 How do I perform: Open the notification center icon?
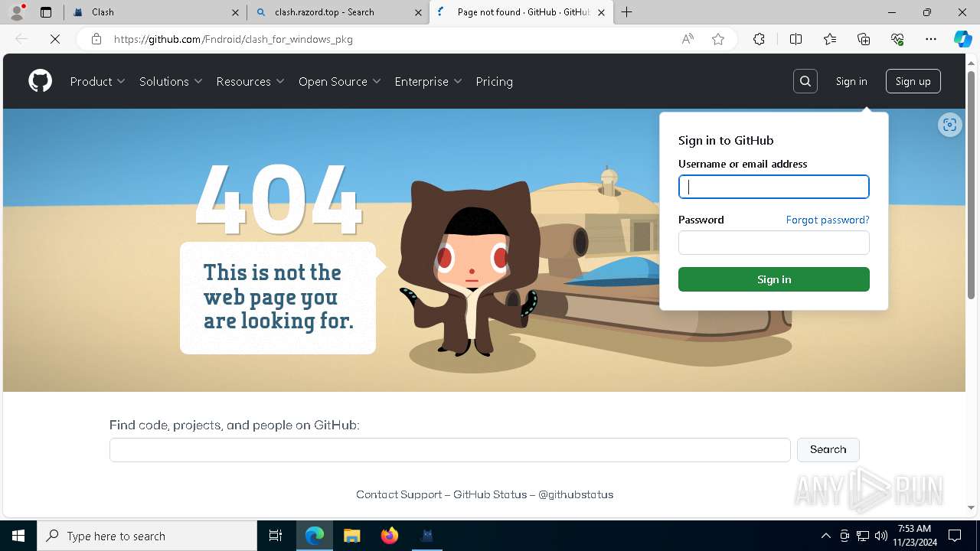pos(955,536)
